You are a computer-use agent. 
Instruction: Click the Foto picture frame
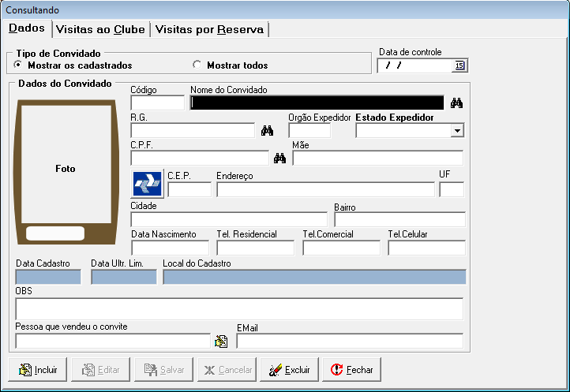point(65,167)
